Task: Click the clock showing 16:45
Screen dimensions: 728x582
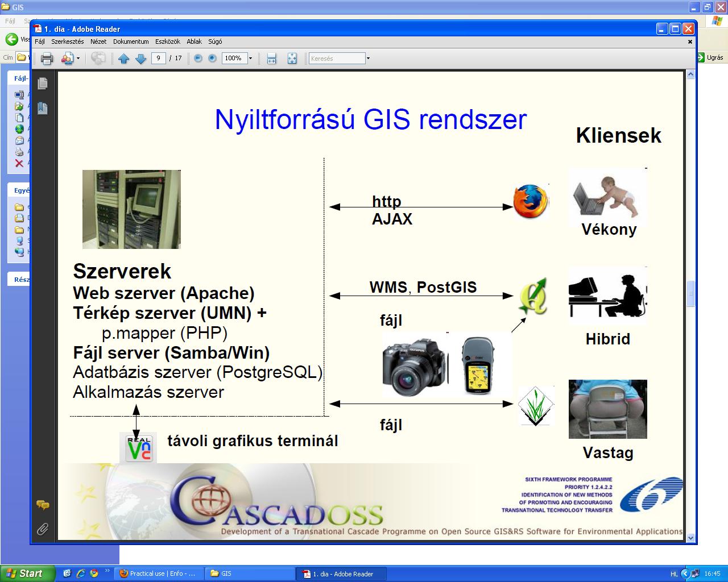Action: coord(713,574)
